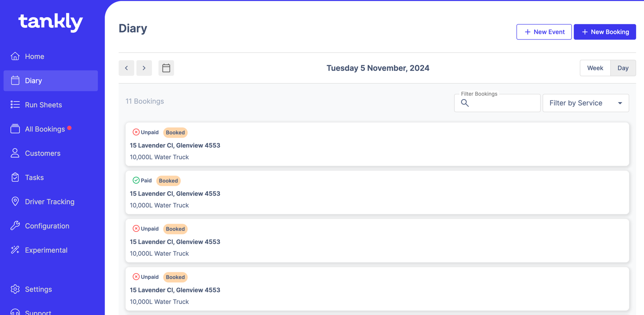Open the Paid booking card

point(377,193)
